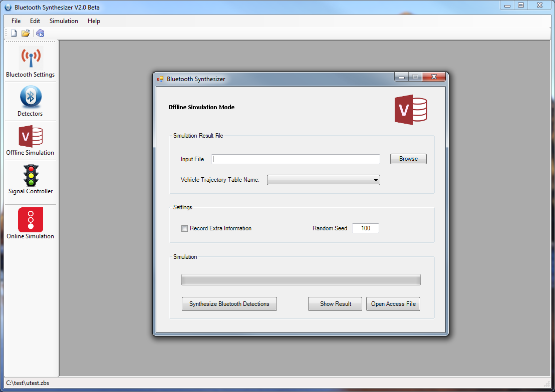This screenshot has height=392, width=555.
Task: Click the Open folder toolbar icon
Action: tap(26, 33)
